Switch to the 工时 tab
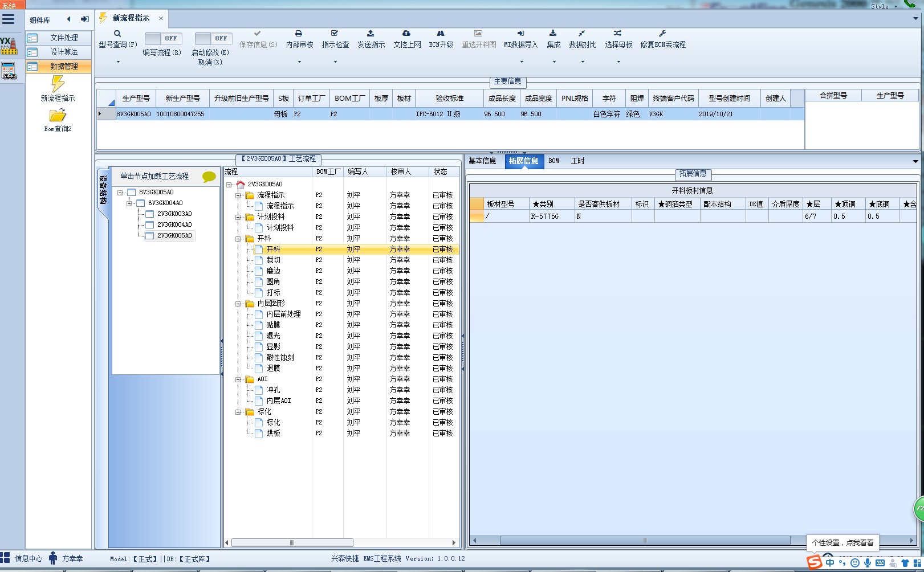924x572 pixels. [578, 161]
